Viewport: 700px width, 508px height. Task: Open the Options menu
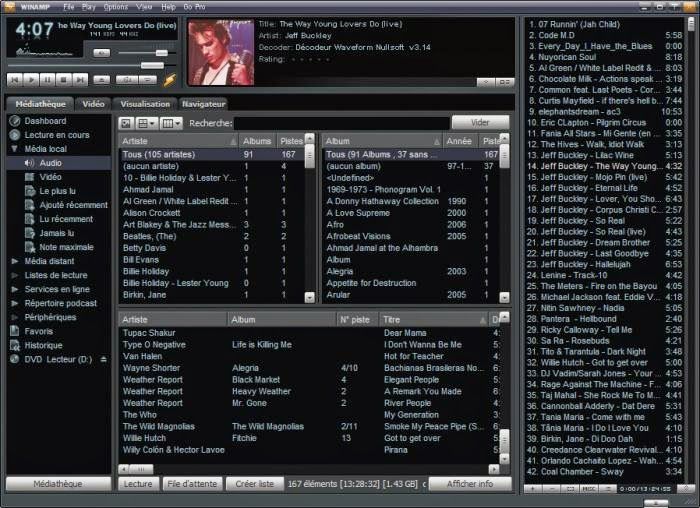point(116,7)
